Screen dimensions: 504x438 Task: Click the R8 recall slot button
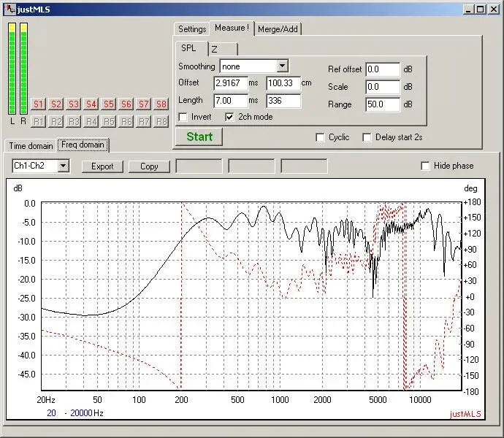coord(161,121)
